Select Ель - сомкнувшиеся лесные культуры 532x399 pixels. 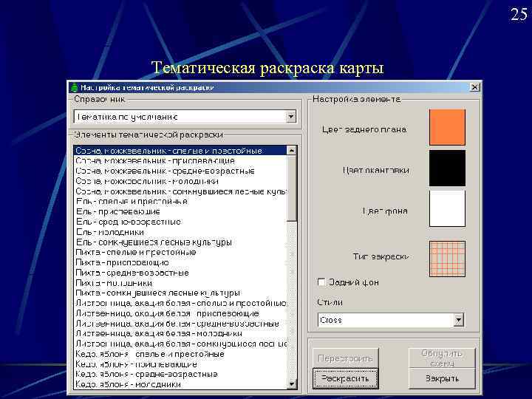pos(180,242)
